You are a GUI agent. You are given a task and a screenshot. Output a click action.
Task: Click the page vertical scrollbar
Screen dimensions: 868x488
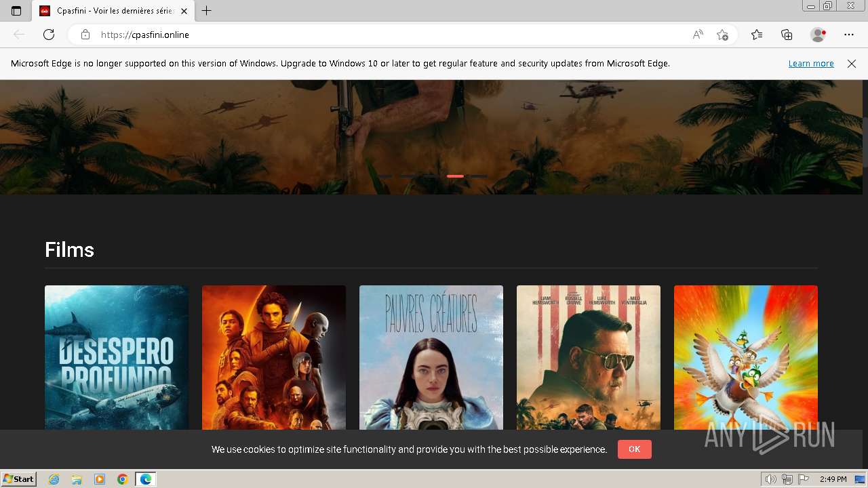(865, 142)
